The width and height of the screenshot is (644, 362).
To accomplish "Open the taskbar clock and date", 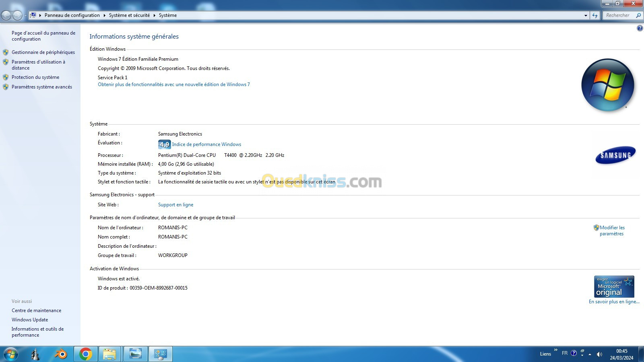I will click(x=621, y=354).
